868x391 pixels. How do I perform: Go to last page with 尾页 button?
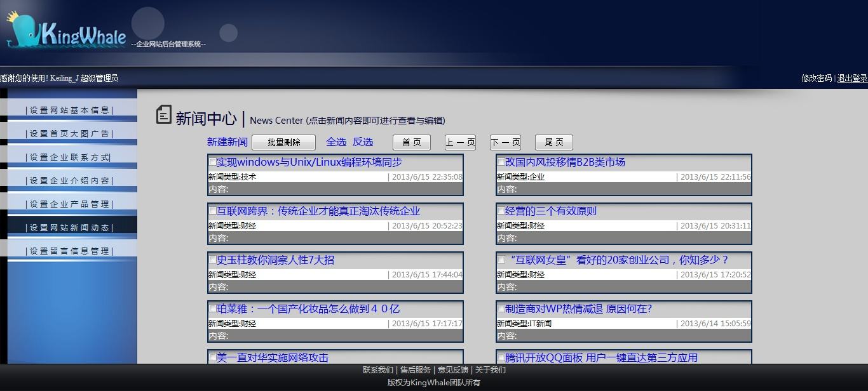pos(553,142)
